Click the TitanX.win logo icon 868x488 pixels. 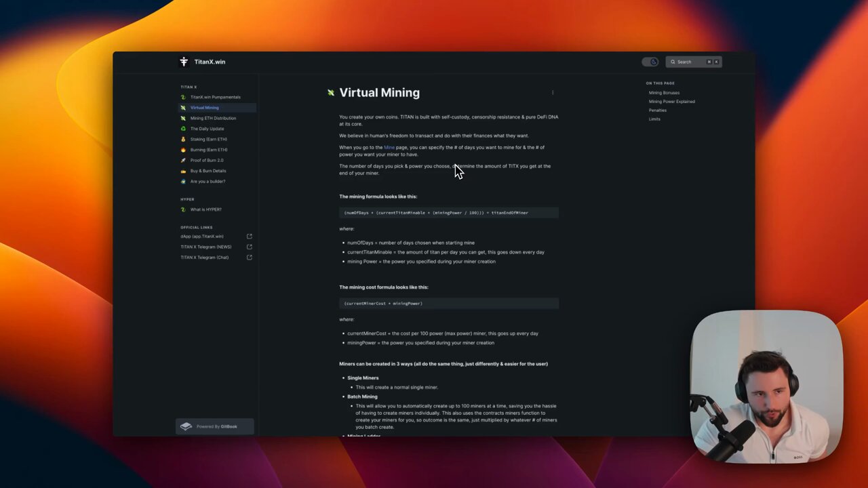184,62
